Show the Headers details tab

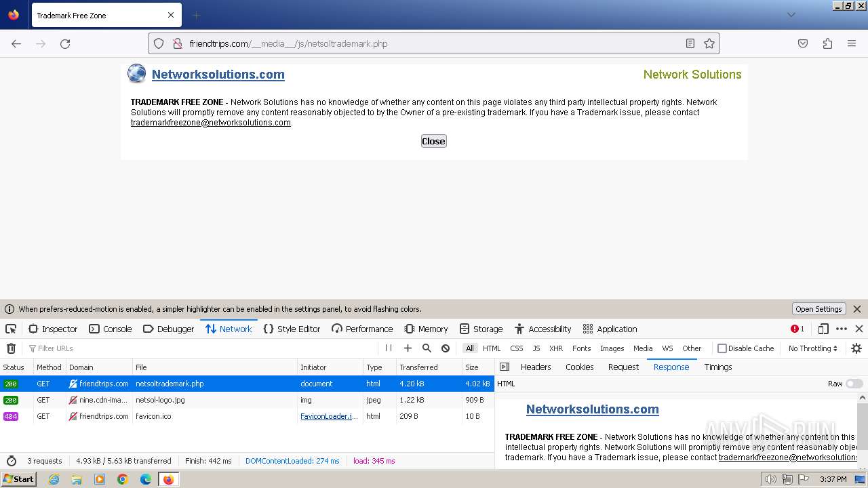coord(536,367)
